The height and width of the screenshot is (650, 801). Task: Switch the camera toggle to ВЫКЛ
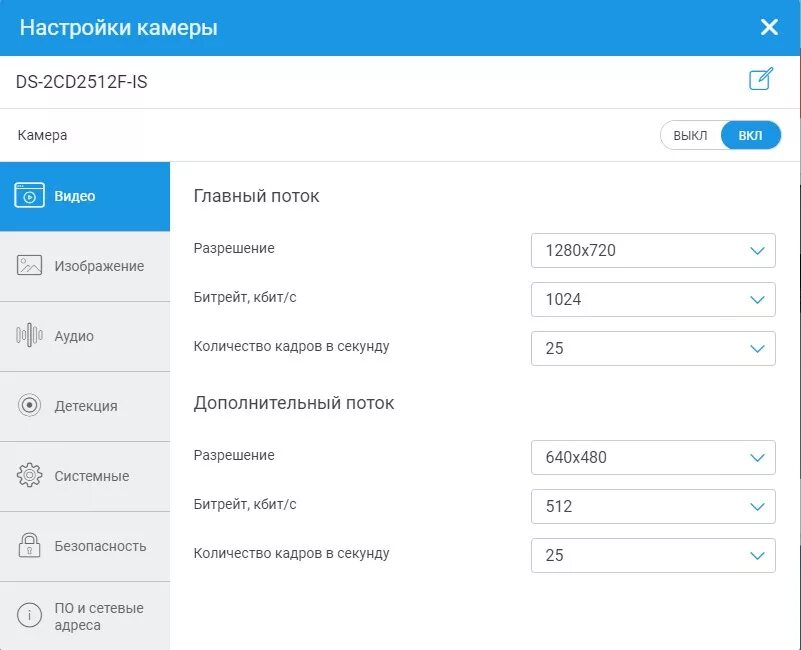click(x=690, y=136)
